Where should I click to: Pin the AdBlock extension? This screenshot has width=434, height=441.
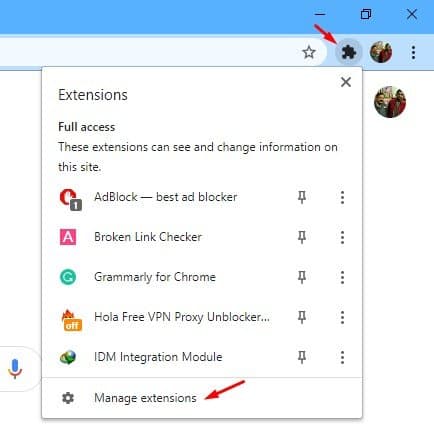[302, 197]
